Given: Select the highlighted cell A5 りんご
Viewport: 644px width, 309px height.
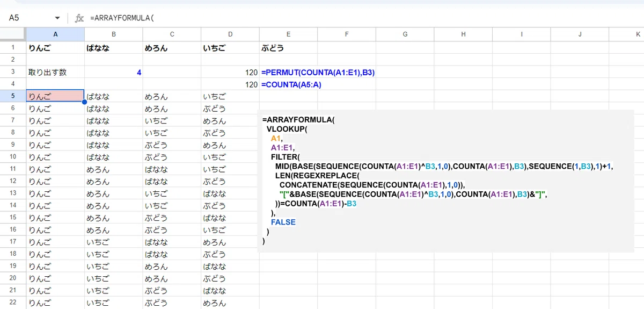Looking at the screenshot, I should tap(55, 96).
